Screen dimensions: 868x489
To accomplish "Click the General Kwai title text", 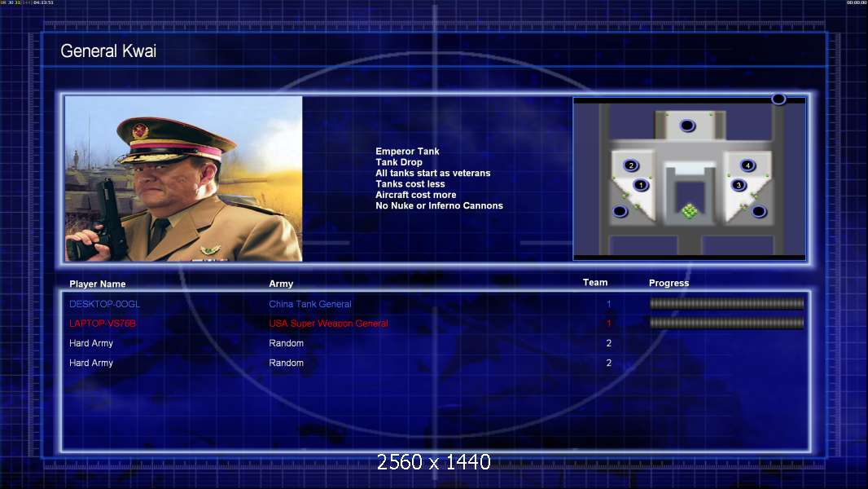I will coord(108,51).
